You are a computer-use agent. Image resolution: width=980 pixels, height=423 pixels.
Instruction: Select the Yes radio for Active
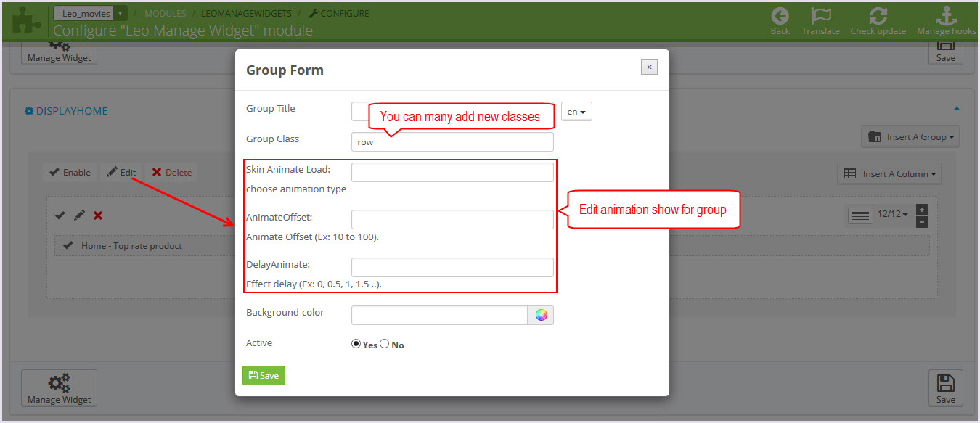(x=356, y=344)
